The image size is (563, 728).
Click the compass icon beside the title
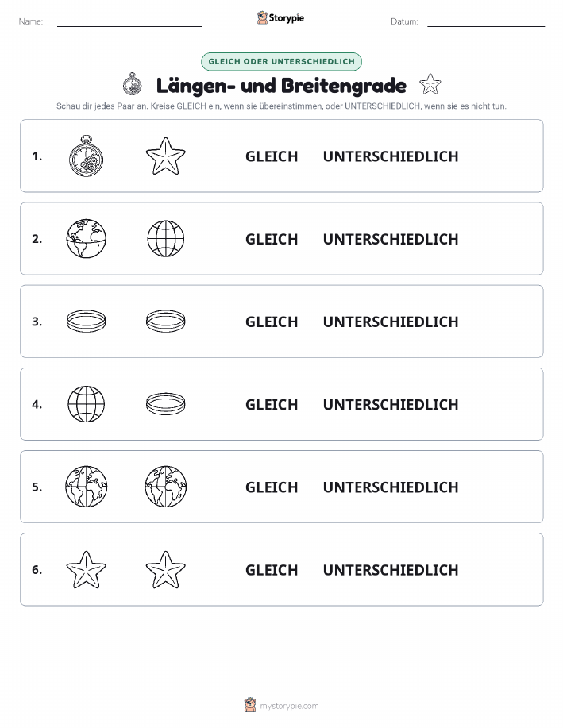click(133, 84)
